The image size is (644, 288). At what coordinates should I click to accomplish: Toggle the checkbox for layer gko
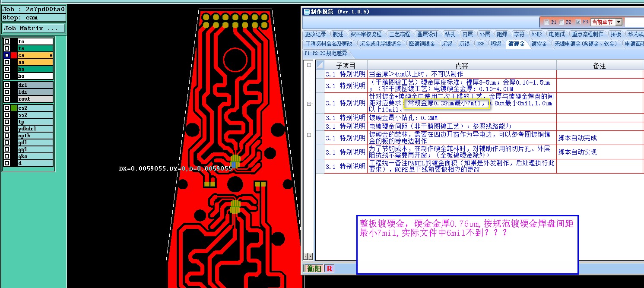7,156
